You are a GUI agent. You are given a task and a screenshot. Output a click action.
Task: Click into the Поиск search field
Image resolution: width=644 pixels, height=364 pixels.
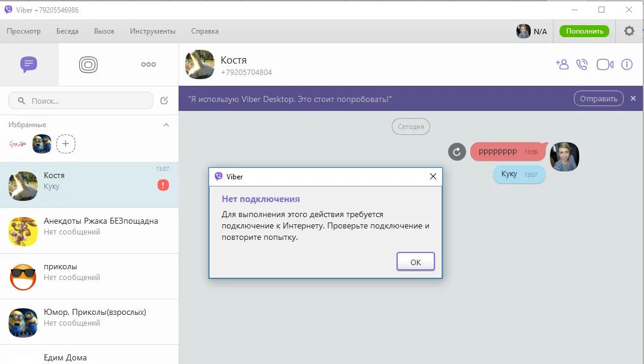(x=81, y=101)
